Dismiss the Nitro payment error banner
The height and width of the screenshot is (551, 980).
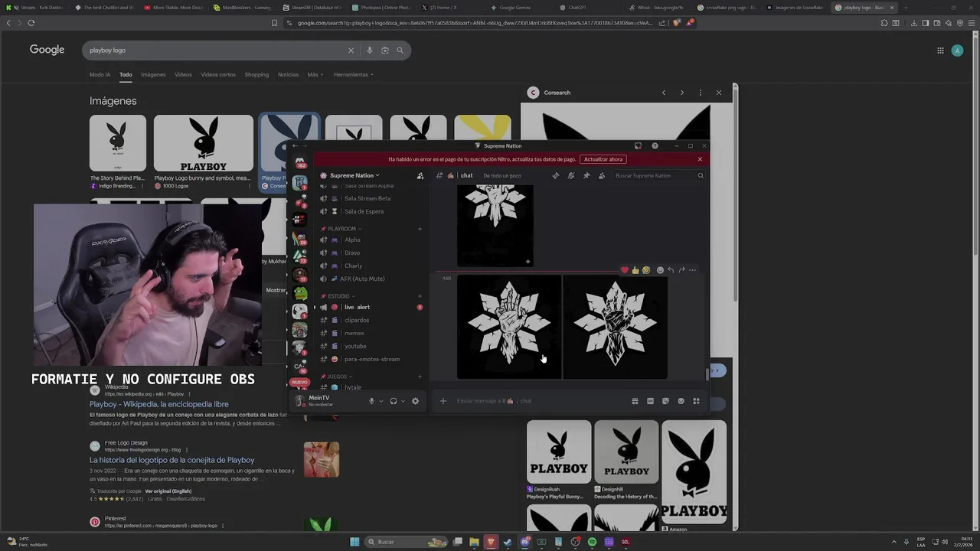tap(700, 159)
